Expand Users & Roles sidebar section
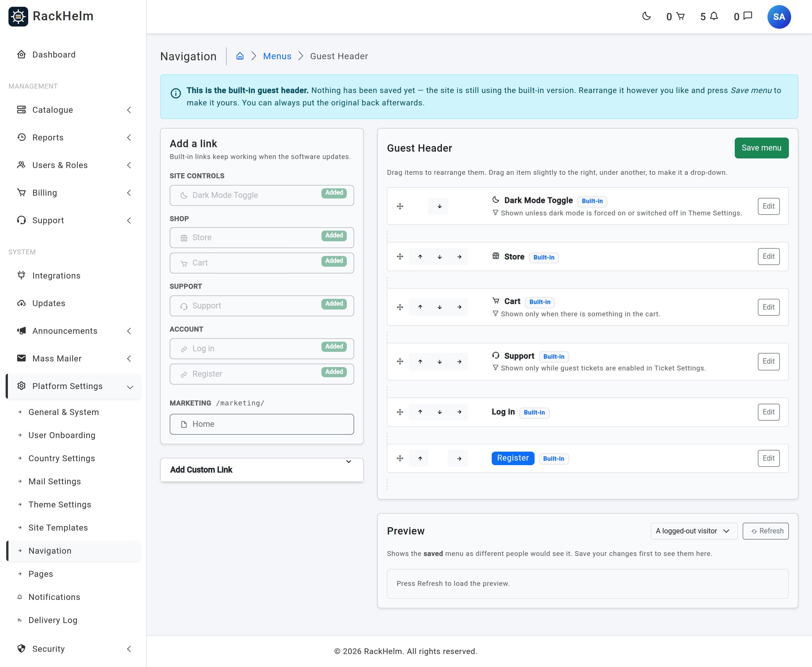812x667 pixels. [x=73, y=165]
